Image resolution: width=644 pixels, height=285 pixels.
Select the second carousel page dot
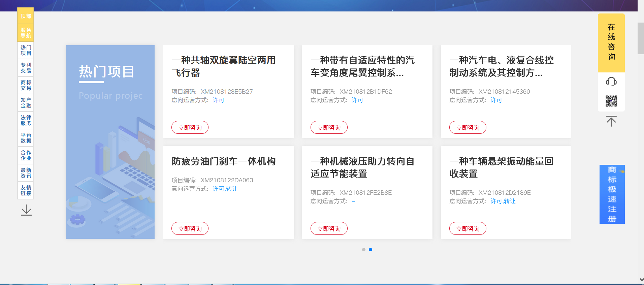click(371, 250)
